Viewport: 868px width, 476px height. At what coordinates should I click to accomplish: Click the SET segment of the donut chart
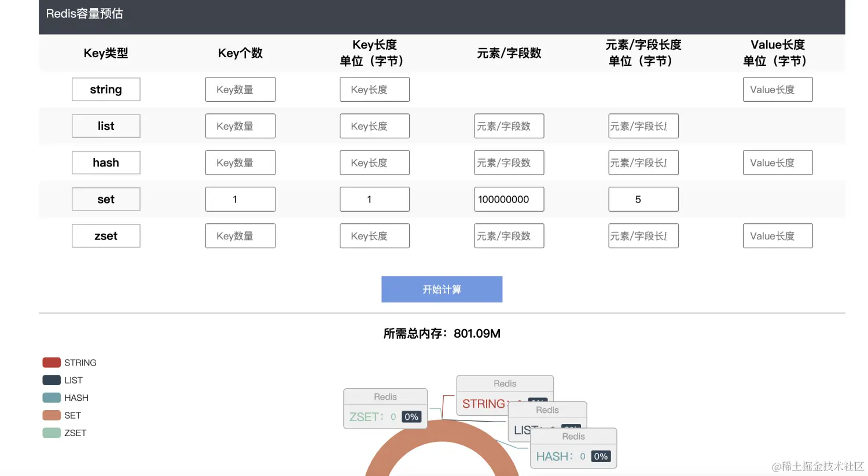(x=442, y=431)
